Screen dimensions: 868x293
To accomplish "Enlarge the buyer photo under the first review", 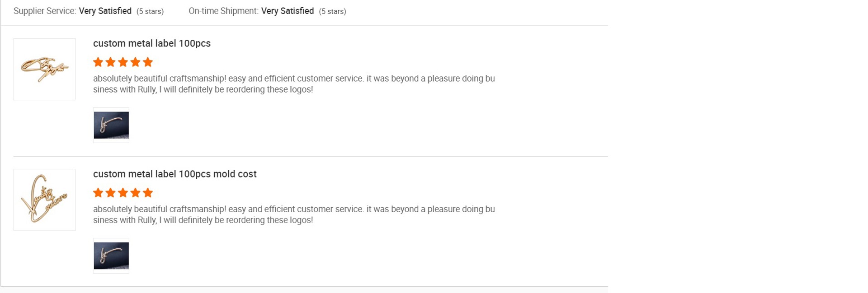I will (x=111, y=125).
